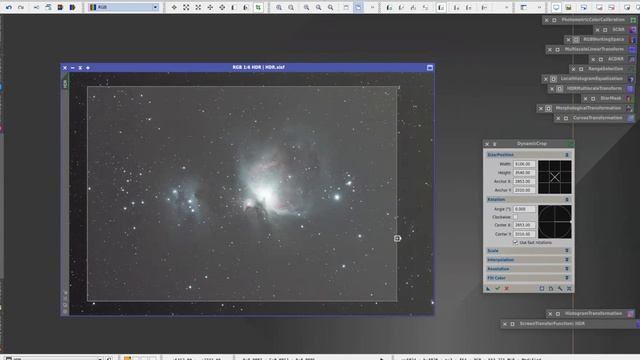Toggle the Use fast rotations checkbox
640x360 pixels.
515,242
